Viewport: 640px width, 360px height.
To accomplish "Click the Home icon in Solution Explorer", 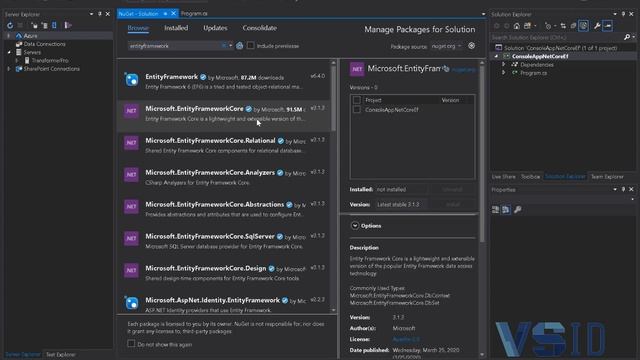I will [x=517, y=26].
